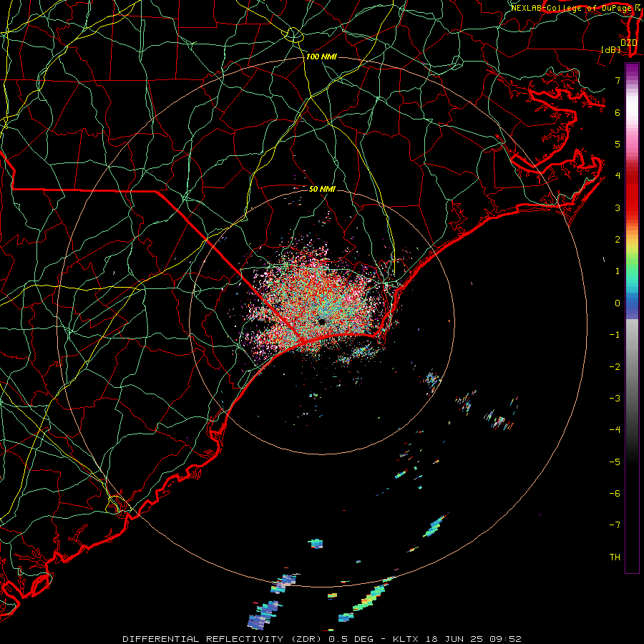Screen dimensions: 644x644
Task: Click the "100 NMI" range ring label
Action: point(321,57)
